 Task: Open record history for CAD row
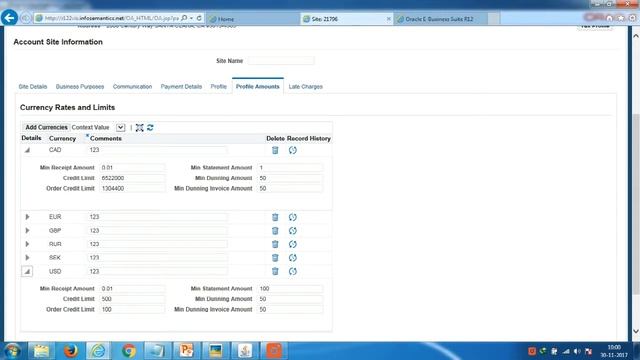293,150
